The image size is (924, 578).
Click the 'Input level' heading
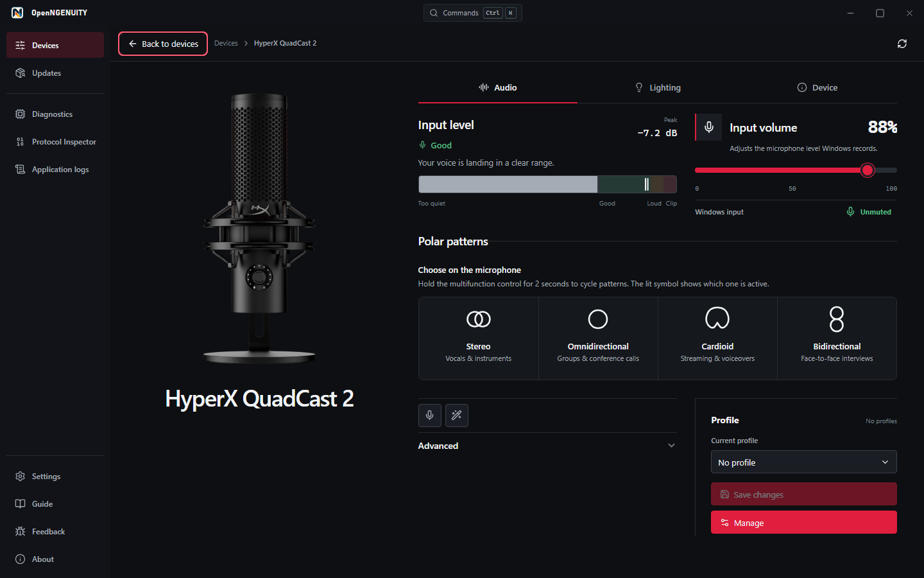446,125
